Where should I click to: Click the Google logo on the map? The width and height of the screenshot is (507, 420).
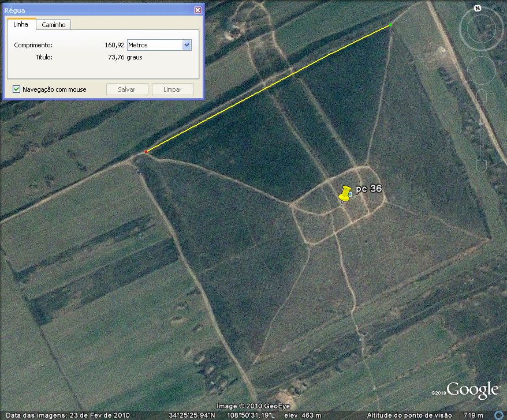(x=472, y=390)
